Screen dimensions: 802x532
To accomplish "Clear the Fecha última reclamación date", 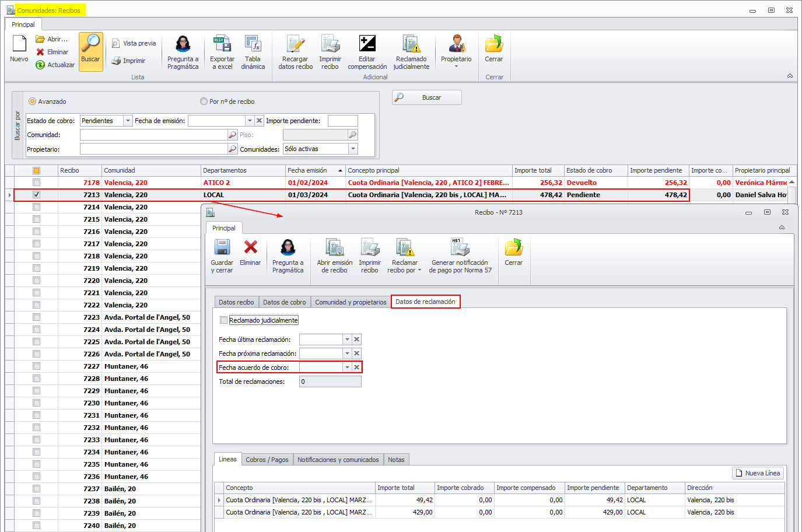I will tap(357, 339).
